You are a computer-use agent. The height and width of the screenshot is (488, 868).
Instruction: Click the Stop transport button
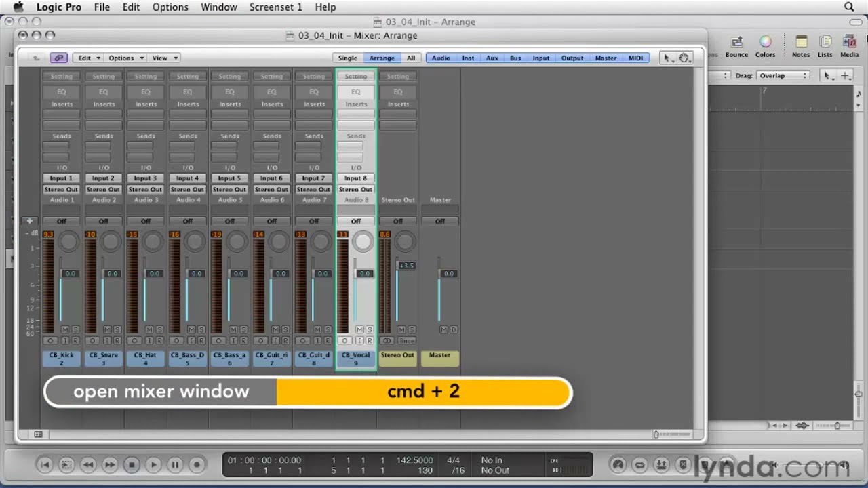pos(132,464)
